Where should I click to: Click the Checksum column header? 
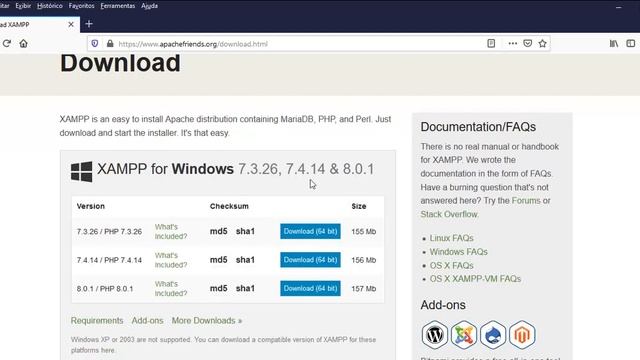pos(229,206)
